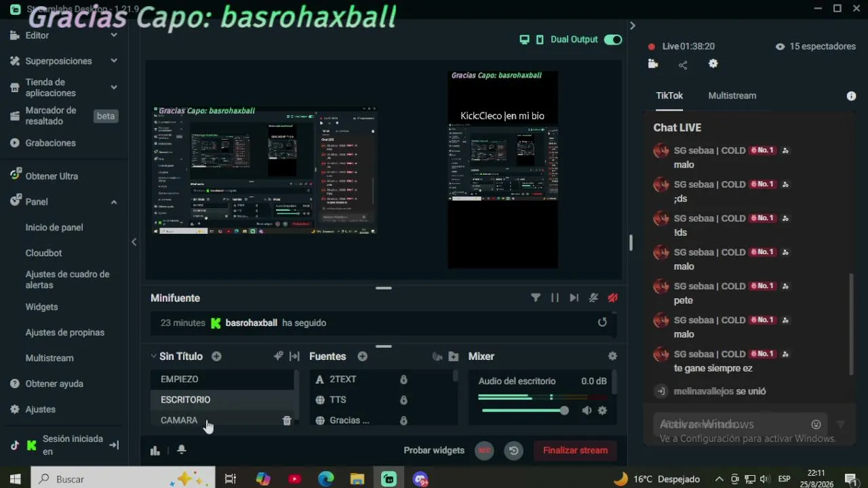Click Finalizar stream button
The image size is (868, 488).
[x=575, y=450]
